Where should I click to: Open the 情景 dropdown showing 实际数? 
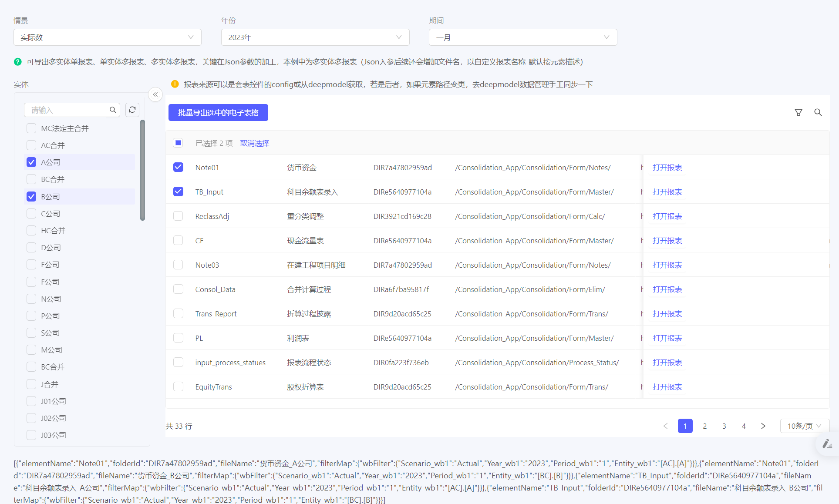(x=107, y=37)
